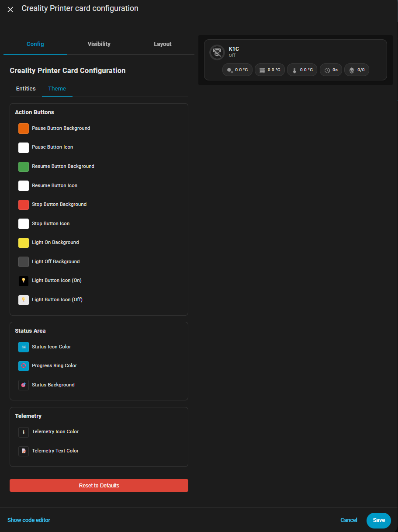Viewport: 398px width, 532px height.
Task: Click the bed temperature chip icon
Action: (x=262, y=70)
